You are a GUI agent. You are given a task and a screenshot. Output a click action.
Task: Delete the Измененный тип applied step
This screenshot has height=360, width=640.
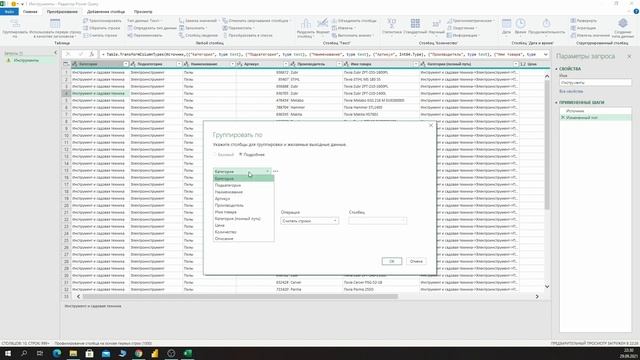tap(563, 118)
